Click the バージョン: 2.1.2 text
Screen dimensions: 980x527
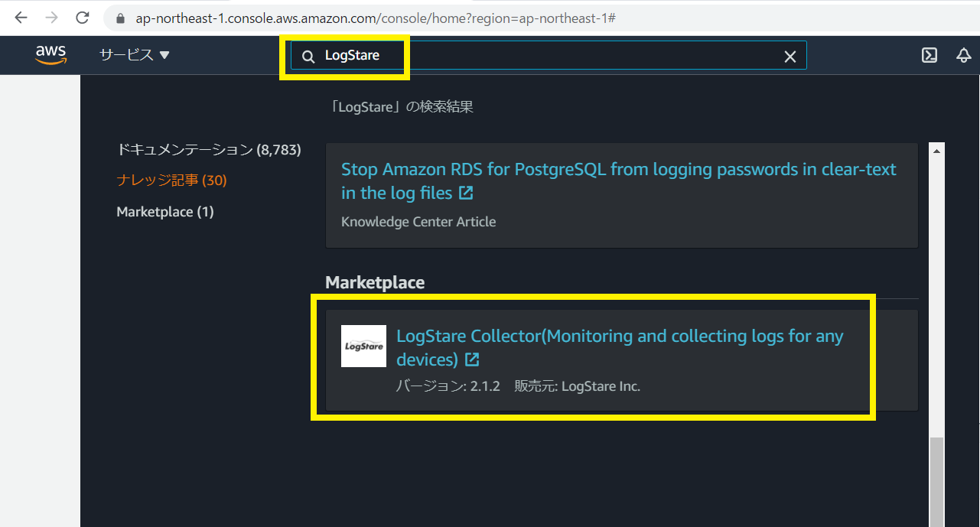click(448, 386)
